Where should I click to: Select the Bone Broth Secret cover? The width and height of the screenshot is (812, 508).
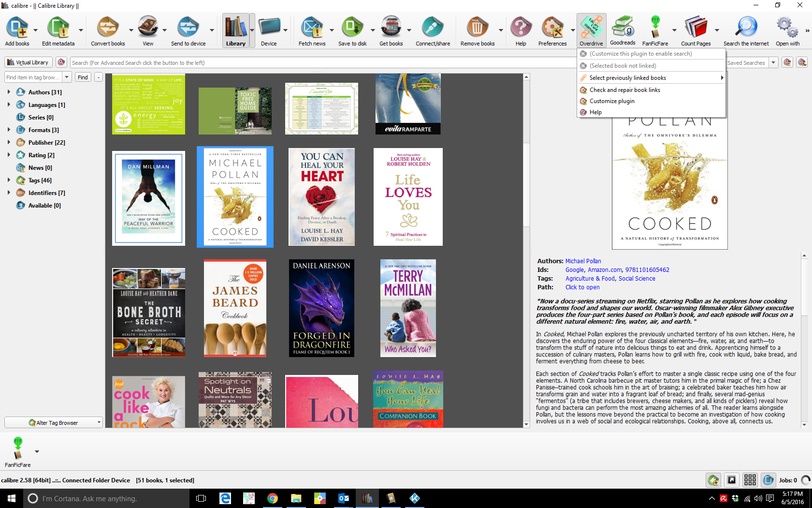tap(148, 313)
